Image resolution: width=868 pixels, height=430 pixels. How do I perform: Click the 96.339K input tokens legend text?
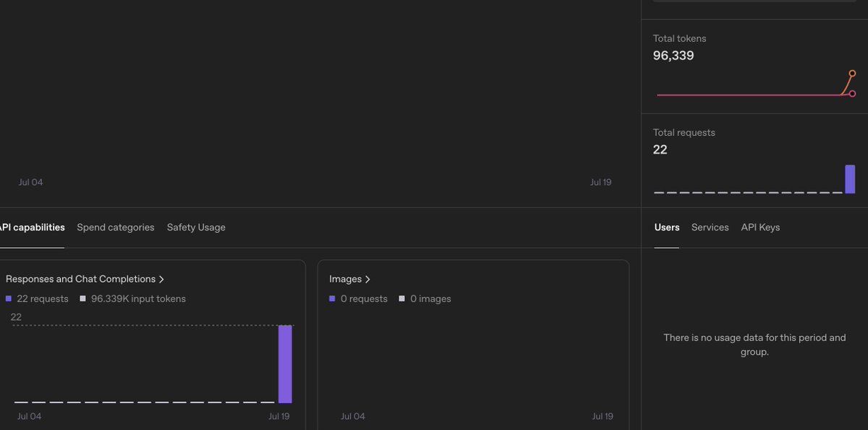coord(138,298)
